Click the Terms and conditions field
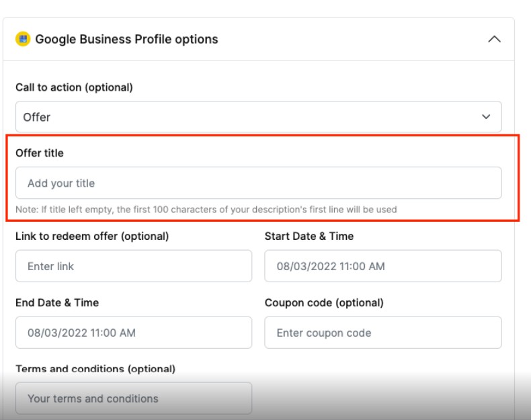Viewport: 531px width, 420px height. point(134,398)
